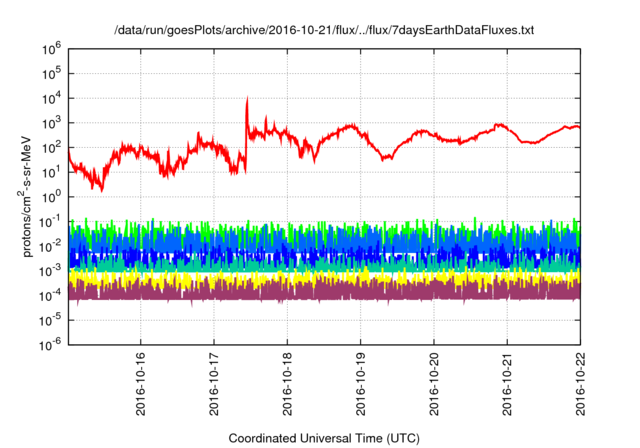Click the date label 2016-10-21
Screen dimensions: 640x448
click(x=507, y=384)
